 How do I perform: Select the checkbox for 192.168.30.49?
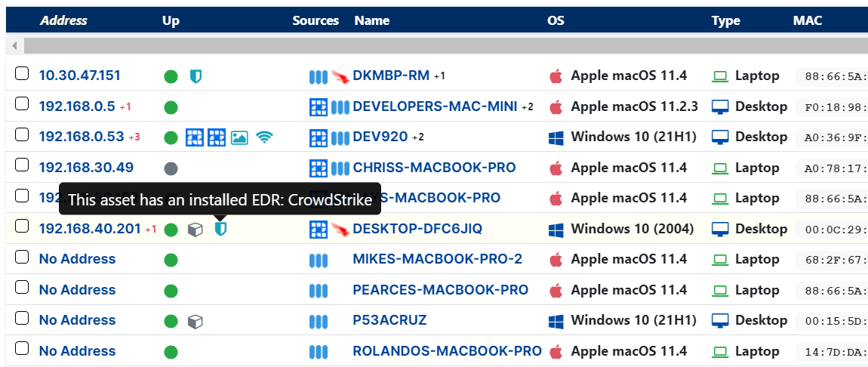point(22,165)
